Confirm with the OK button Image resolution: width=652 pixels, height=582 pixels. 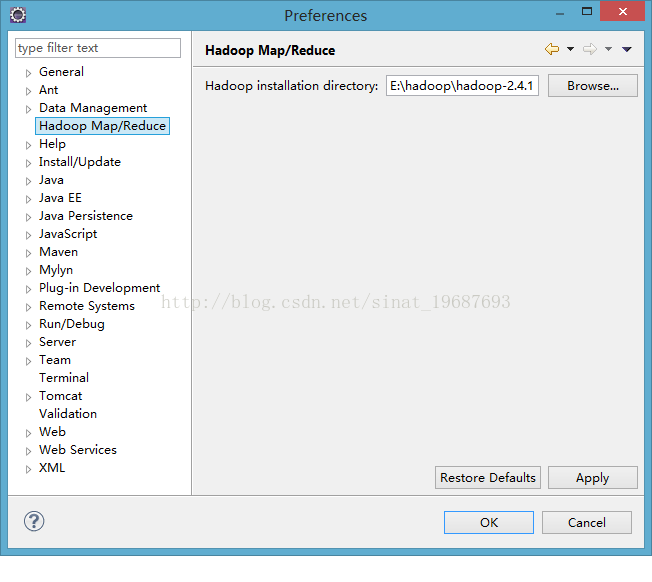489,523
